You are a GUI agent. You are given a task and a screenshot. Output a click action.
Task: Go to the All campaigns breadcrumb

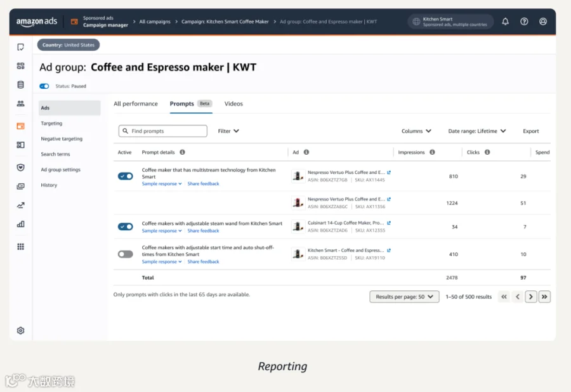tap(155, 22)
